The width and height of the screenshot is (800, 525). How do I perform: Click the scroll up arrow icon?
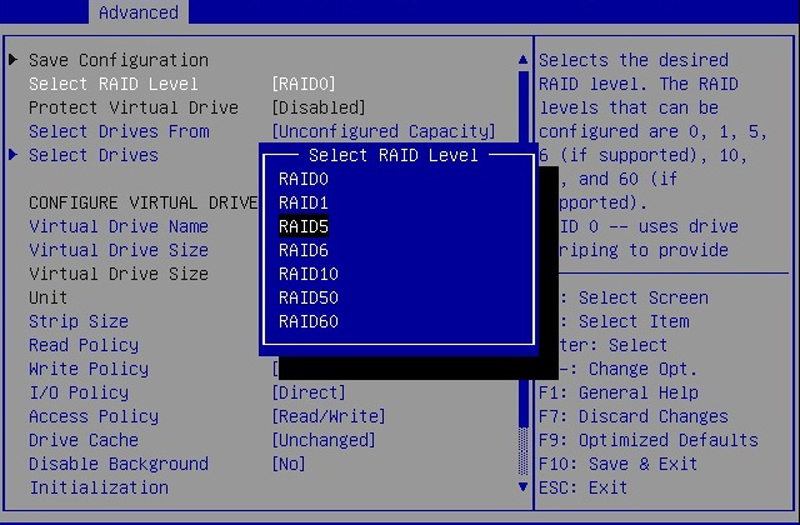523,60
